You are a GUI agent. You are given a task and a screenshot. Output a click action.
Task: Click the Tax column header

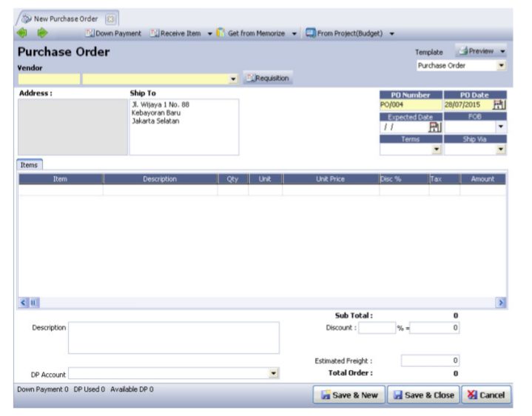(445, 179)
